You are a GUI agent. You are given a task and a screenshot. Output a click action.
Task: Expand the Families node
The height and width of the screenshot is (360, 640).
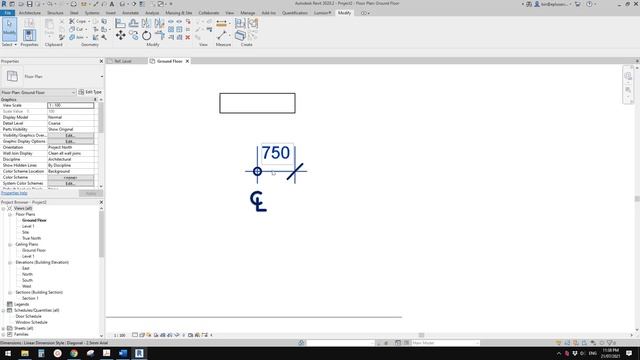3,334
